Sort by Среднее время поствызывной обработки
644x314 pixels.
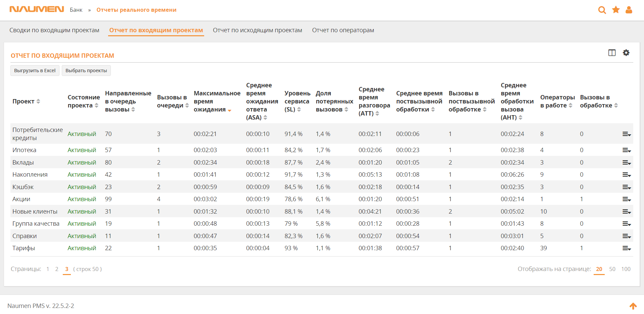point(419,101)
